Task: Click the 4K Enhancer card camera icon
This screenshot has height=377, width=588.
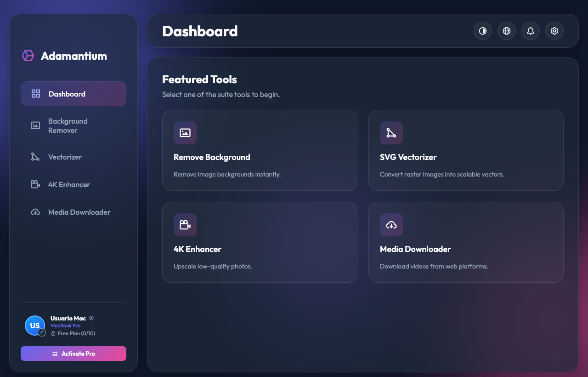Action: [x=185, y=225]
